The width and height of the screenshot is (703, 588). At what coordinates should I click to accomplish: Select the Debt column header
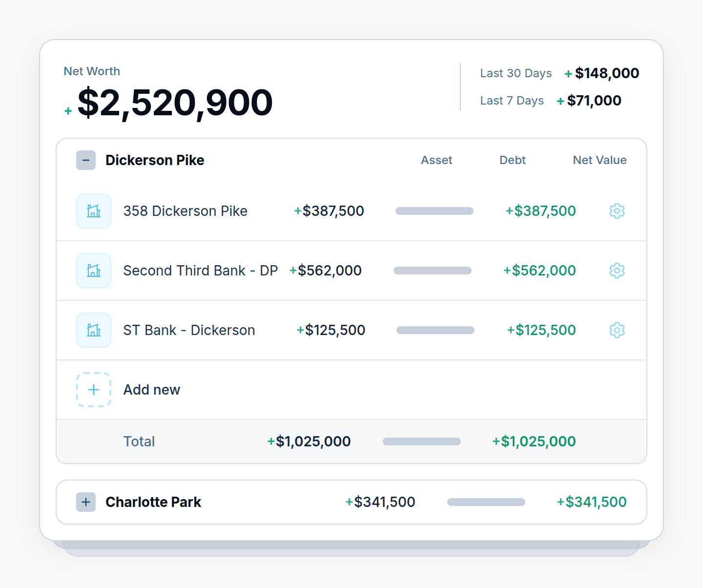(x=512, y=160)
